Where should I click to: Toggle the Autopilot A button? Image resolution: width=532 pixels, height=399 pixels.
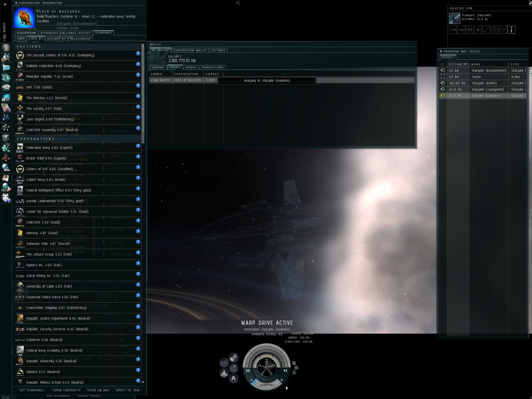point(234,378)
